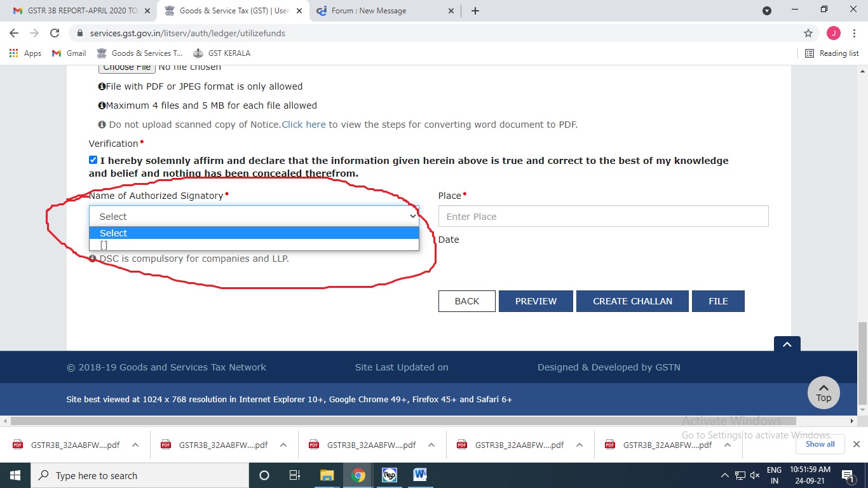Screen dimensions: 868x488
Task: Open the Reading list panel
Action: coord(832,53)
